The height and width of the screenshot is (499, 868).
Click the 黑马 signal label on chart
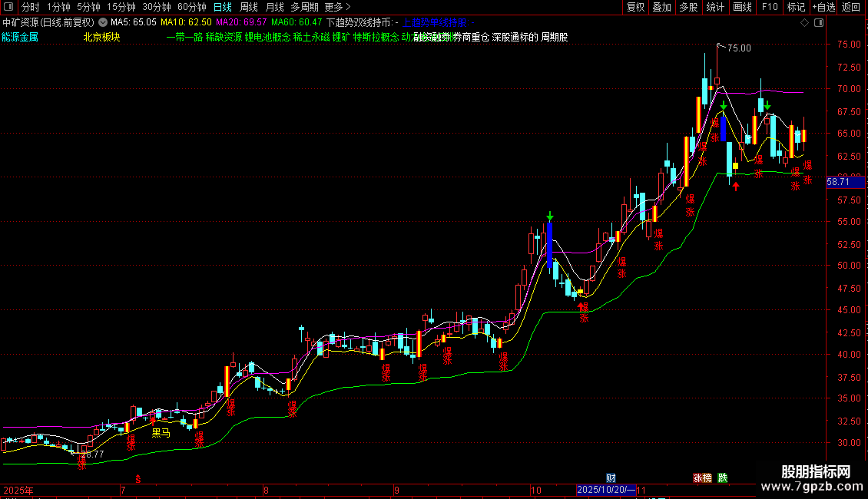pyautogui.click(x=161, y=433)
